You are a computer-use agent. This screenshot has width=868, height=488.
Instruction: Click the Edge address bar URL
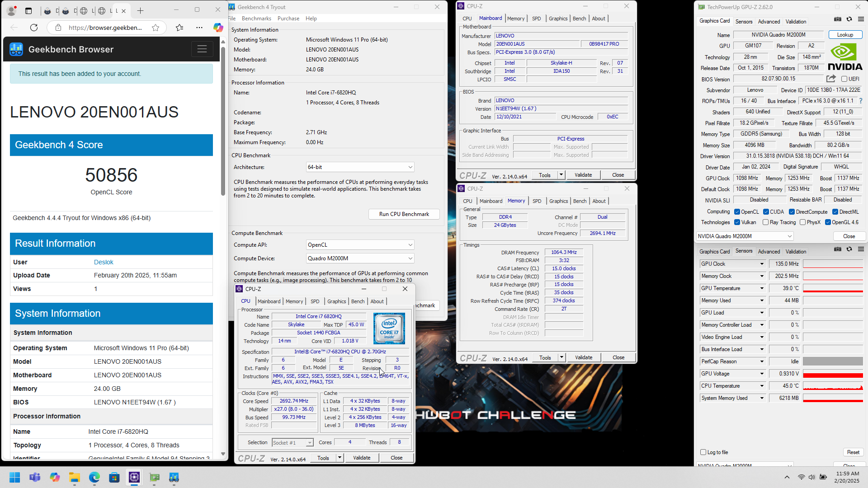tap(105, 28)
